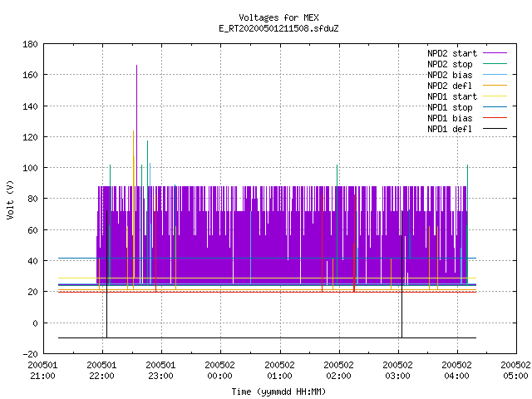The image size is (532, 399).
Task: Click the dark blue line sample for NPD1 stop
Action: [495, 107]
